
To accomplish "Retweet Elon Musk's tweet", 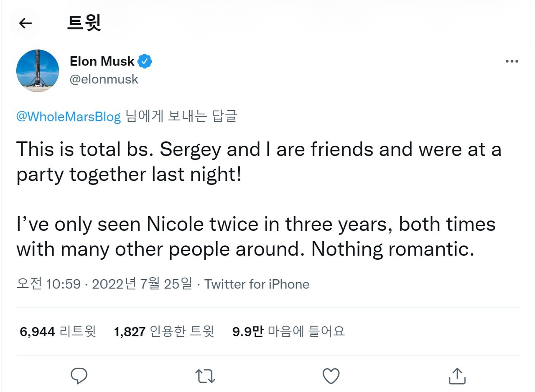I will pyautogui.click(x=205, y=376).
